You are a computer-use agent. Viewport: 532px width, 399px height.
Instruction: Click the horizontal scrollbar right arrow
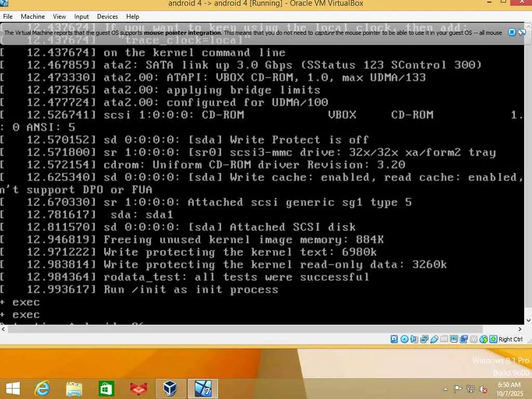[x=520, y=329]
